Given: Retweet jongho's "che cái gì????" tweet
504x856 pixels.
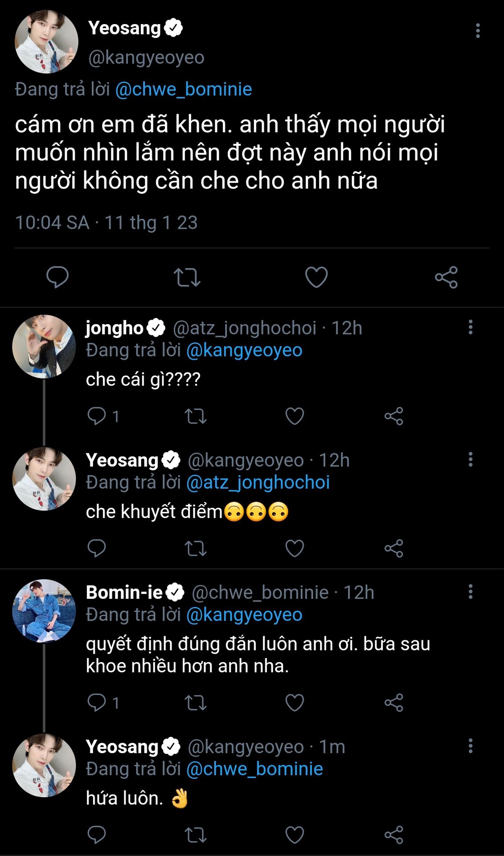Looking at the screenshot, I should click(196, 416).
